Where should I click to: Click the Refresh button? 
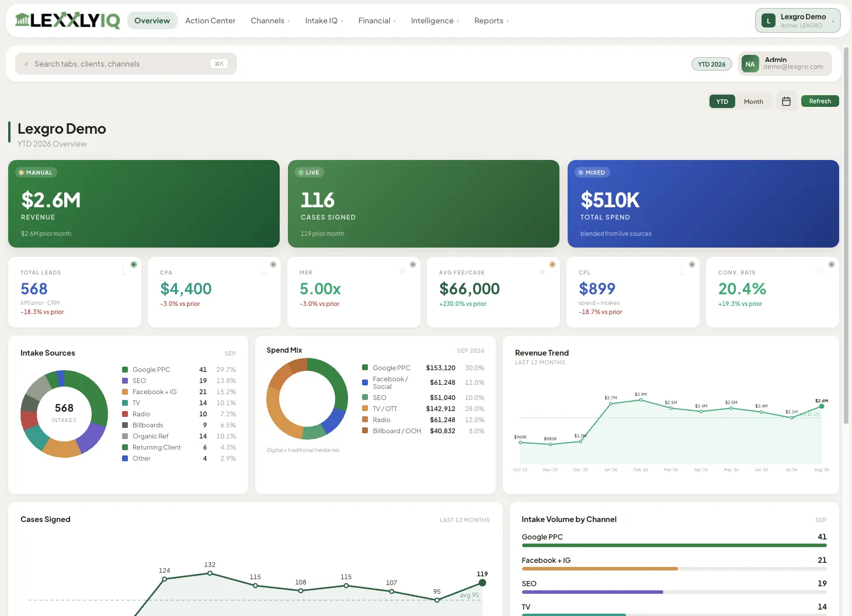(820, 101)
